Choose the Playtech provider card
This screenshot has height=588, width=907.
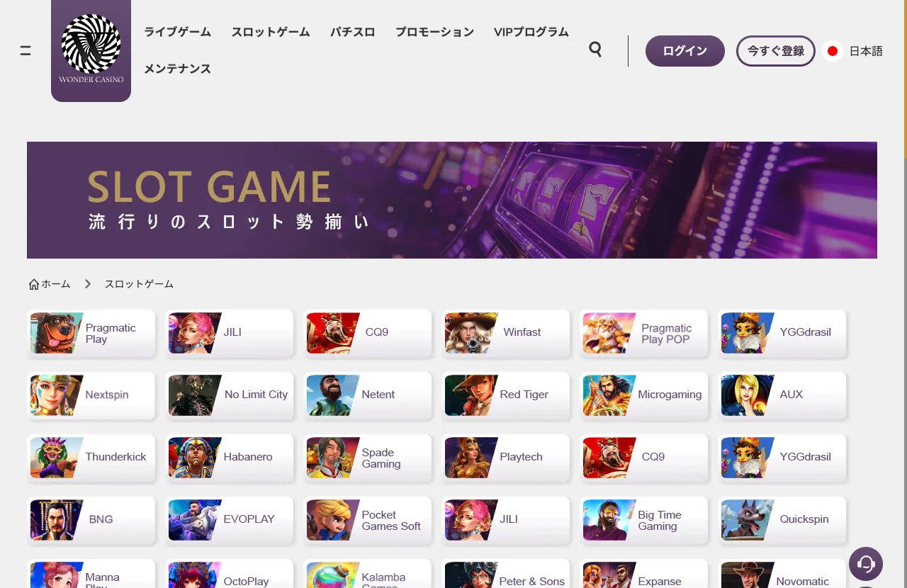pos(505,458)
